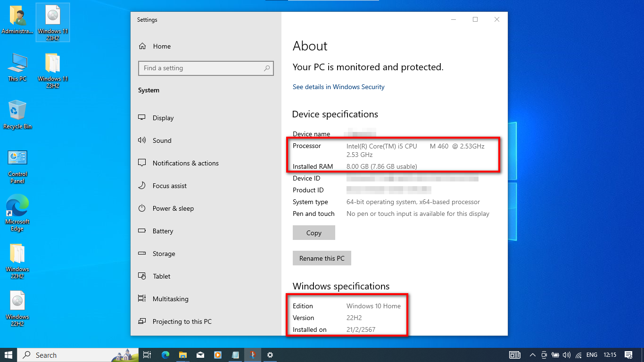Click the Power & sleep icon
Viewport: 644px width, 362px height.
click(x=142, y=208)
